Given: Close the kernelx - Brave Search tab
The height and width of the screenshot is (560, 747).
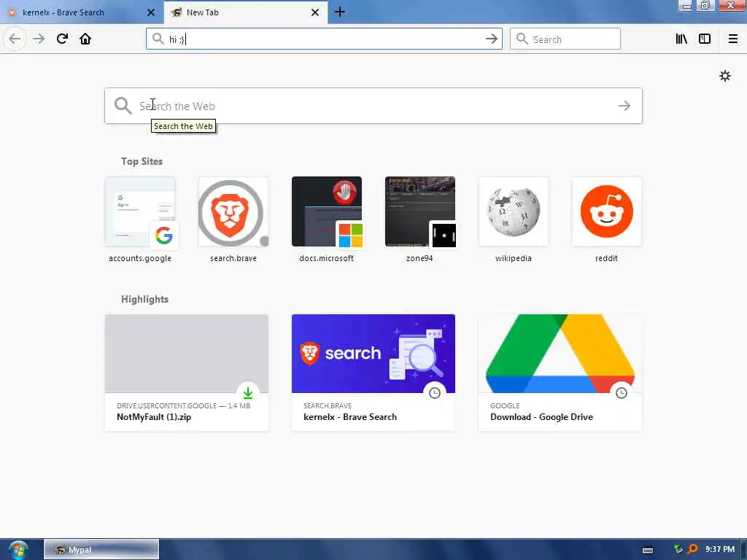Looking at the screenshot, I should (151, 12).
